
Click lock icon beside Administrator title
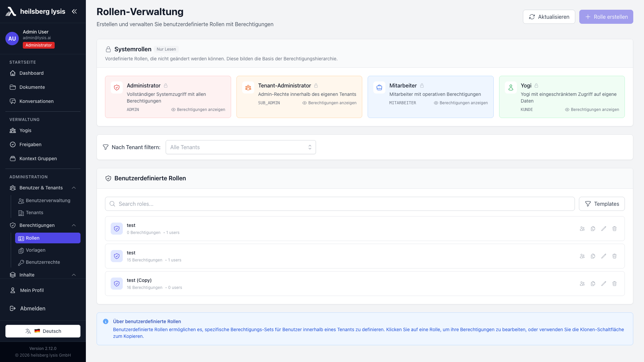click(166, 85)
